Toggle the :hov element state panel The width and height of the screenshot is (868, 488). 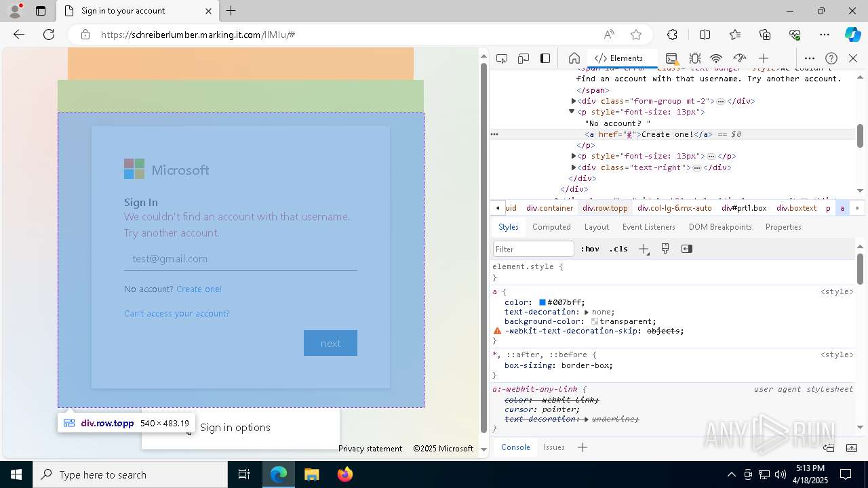590,249
